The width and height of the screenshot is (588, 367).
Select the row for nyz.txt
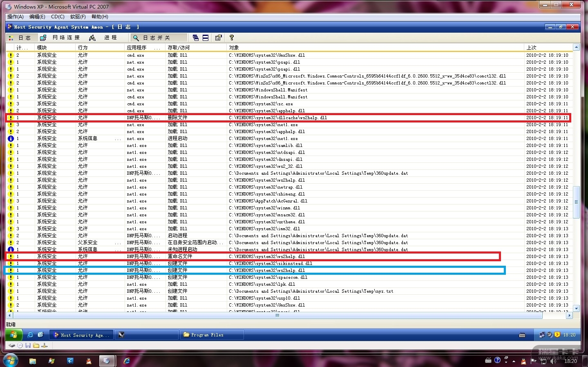click(x=289, y=291)
